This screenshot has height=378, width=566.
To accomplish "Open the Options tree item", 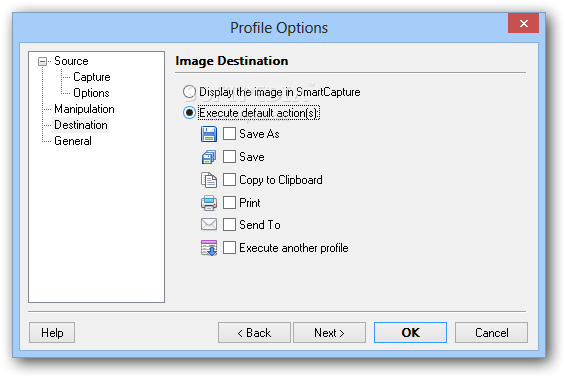I will [x=91, y=93].
